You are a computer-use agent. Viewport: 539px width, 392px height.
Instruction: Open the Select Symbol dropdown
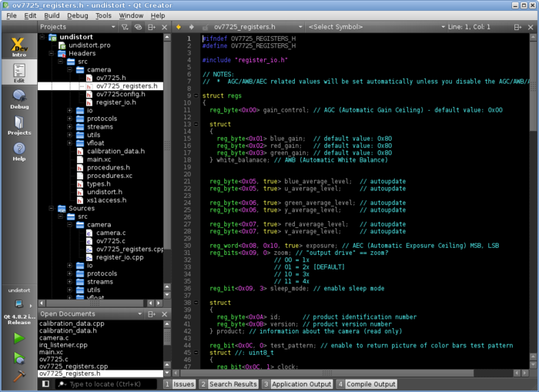(x=377, y=27)
